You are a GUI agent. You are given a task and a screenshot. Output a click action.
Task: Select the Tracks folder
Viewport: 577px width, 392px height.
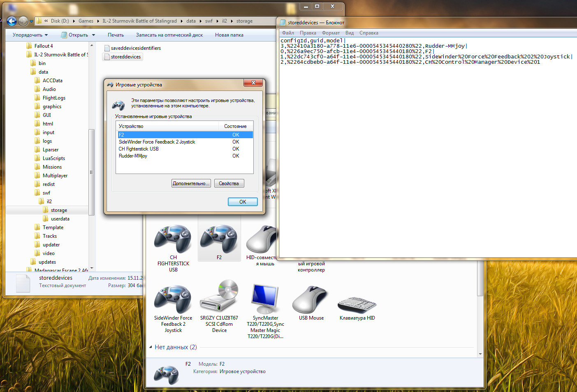pyautogui.click(x=46, y=236)
